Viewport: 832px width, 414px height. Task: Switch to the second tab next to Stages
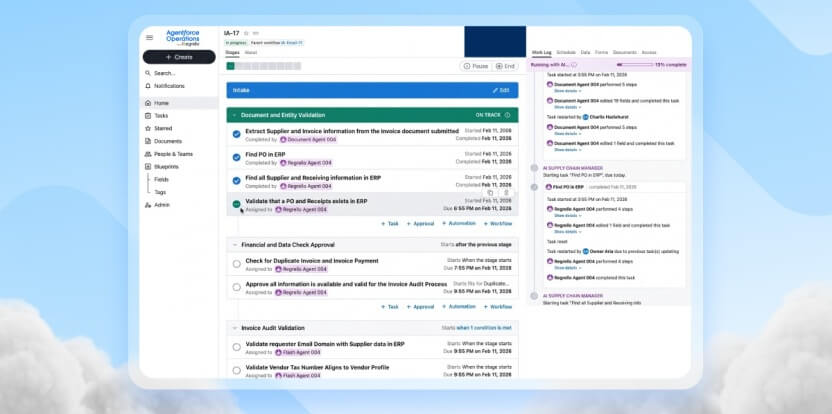point(251,53)
